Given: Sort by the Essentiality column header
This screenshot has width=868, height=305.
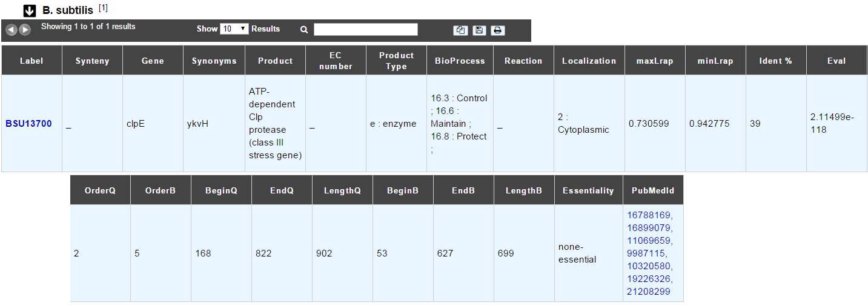Looking at the screenshot, I should point(588,190).
